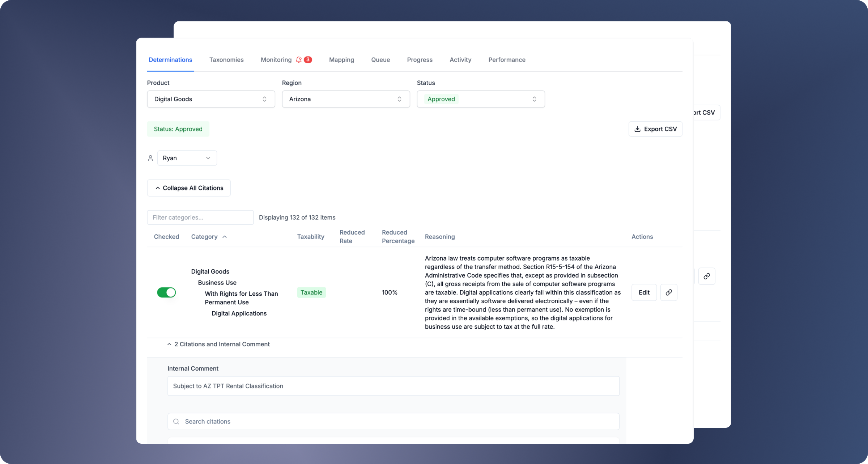The height and width of the screenshot is (464, 868).
Task: Click Edit for the Digital Applications row
Action: [644, 292]
